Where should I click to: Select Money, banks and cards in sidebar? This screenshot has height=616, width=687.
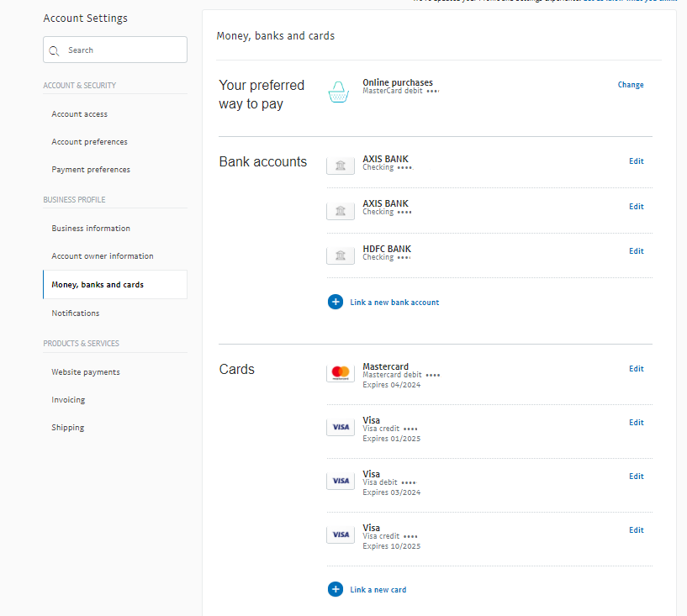(115, 285)
